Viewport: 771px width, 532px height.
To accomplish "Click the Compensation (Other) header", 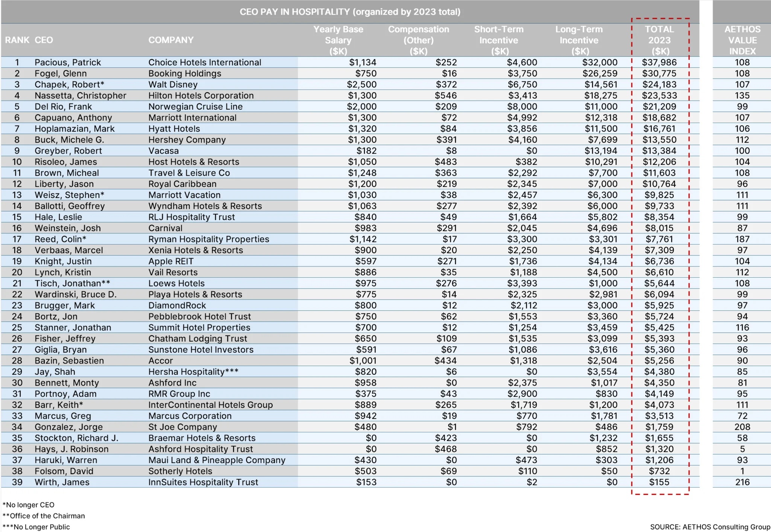I will [x=418, y=40].
